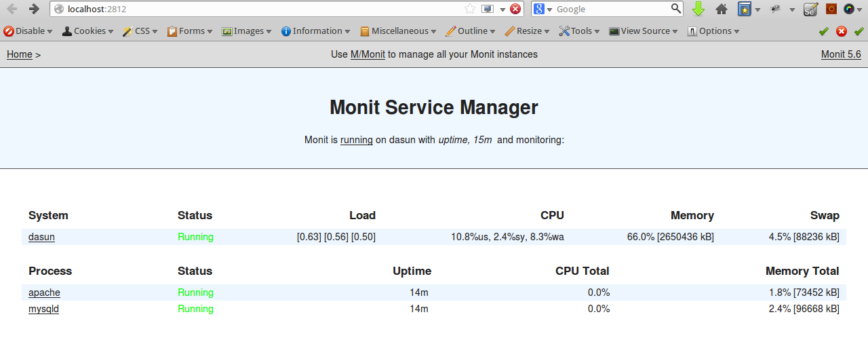Click the globe site identity icon
The image size is (868, 340).
click(x=59, y=9)
